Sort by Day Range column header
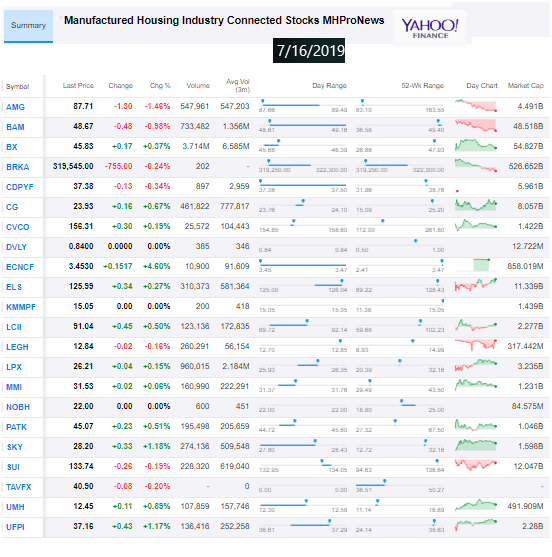Viewport: 552px width, 557px height. click(x=329, y=86)
